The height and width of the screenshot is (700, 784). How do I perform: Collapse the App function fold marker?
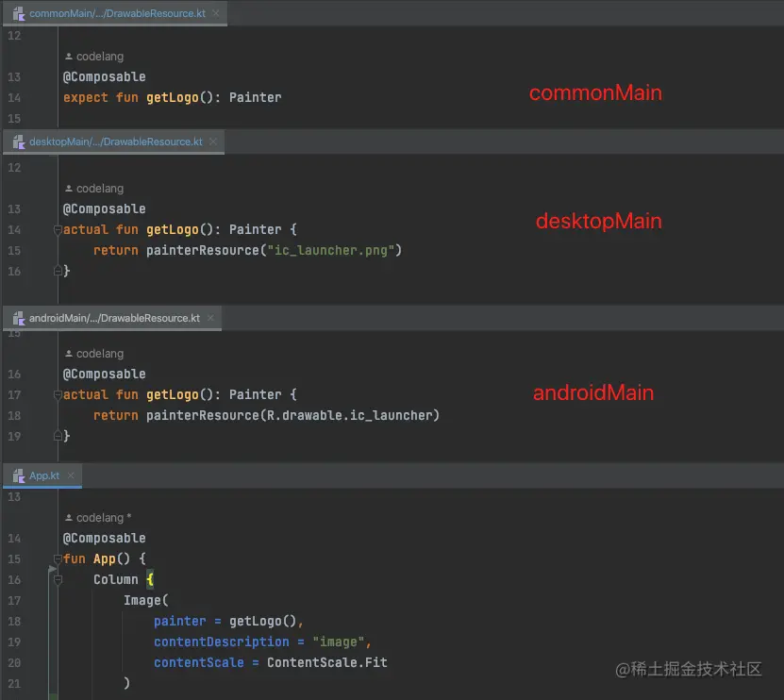pos(58,558)
